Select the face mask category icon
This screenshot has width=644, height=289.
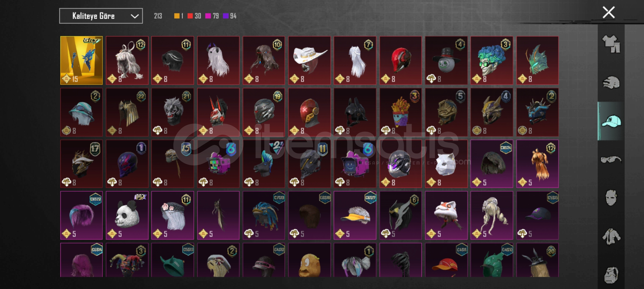click(x=611, y=198)
